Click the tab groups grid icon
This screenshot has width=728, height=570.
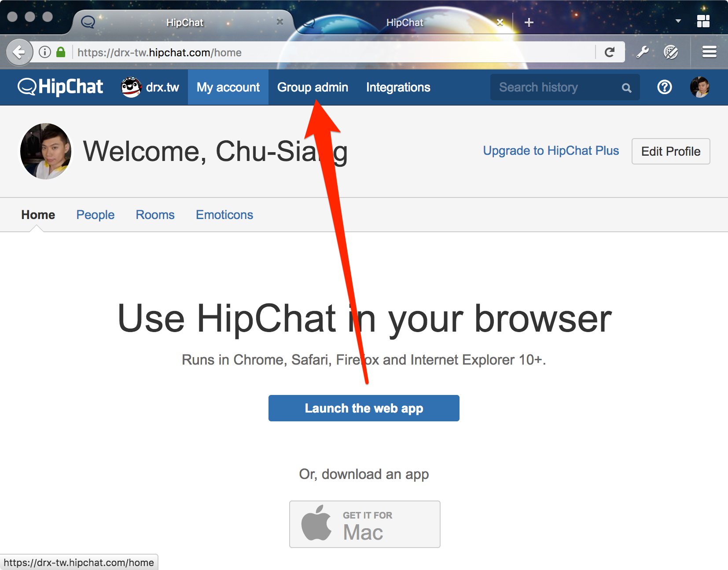click(x=703, y=21)
